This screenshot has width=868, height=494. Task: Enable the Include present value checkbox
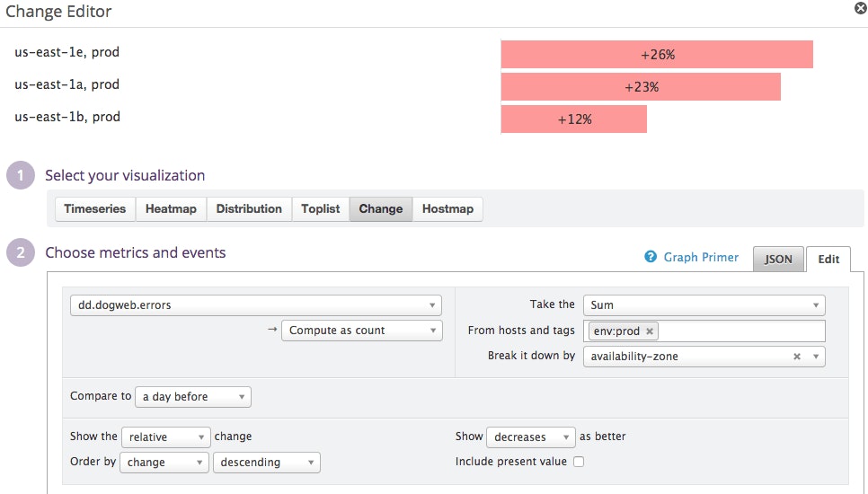(x=579, y=462)
